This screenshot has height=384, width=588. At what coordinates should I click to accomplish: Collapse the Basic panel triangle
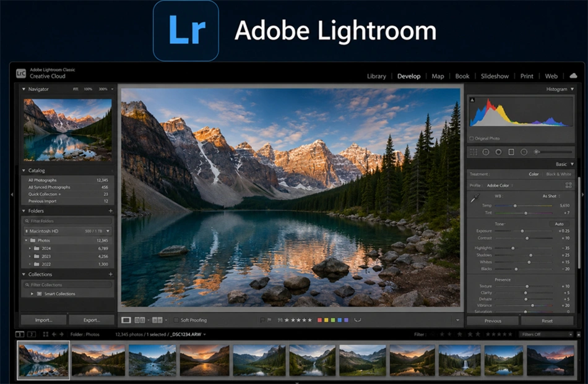coord(573,164)
